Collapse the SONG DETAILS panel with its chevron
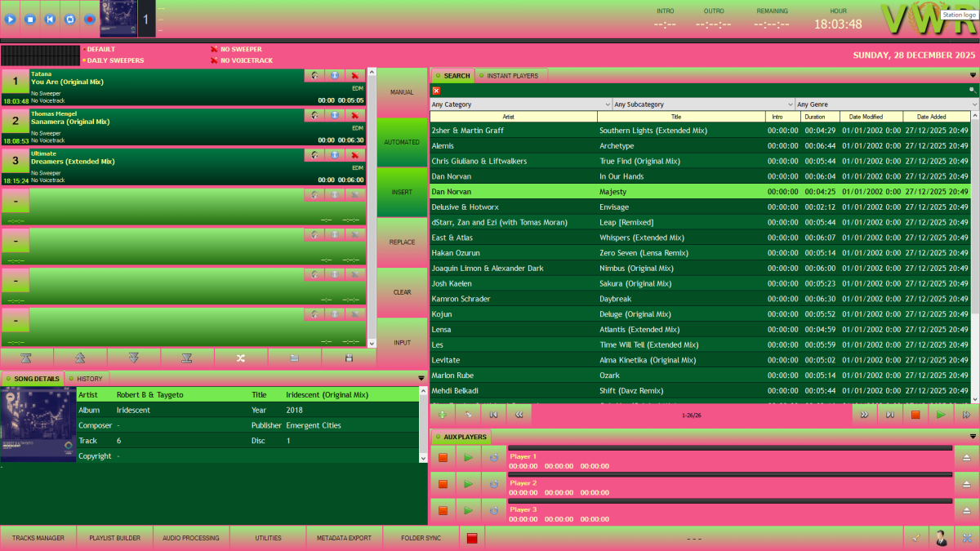This screenshot has height=551, width=980. tap(420, 378)
